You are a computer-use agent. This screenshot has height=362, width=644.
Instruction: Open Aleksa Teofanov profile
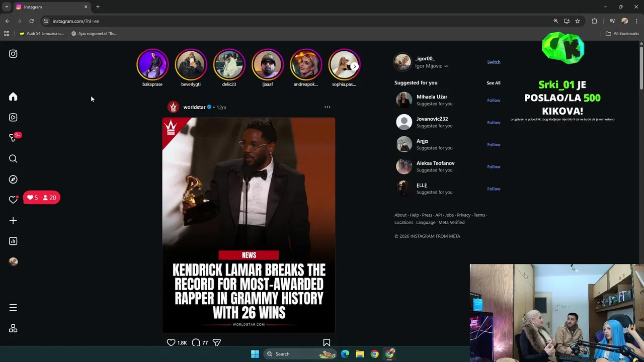coord(435,163)
